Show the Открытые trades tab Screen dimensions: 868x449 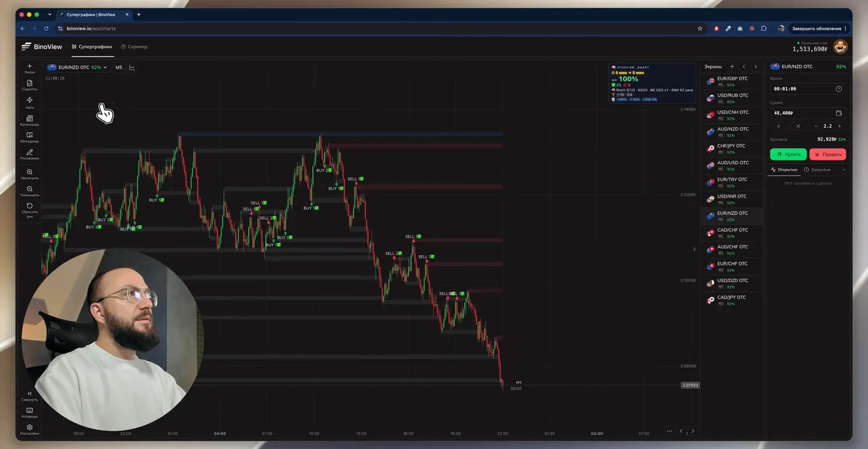tap(784, 170)
